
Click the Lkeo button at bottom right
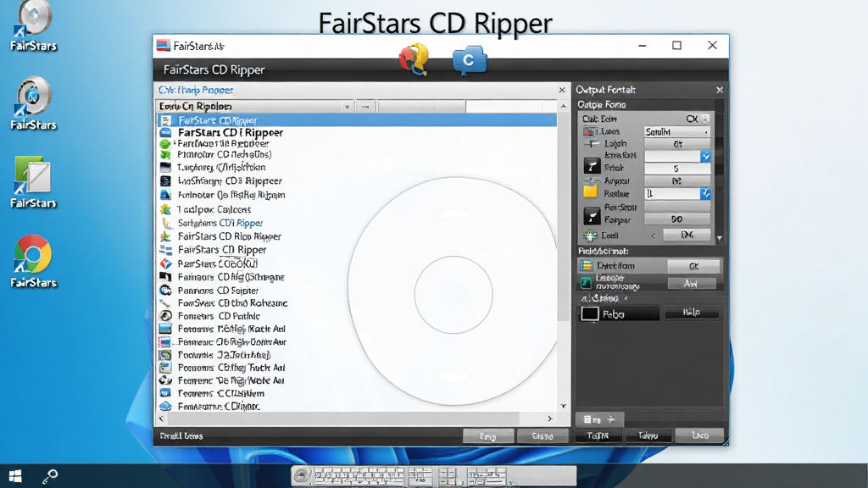tap(699, 436)
